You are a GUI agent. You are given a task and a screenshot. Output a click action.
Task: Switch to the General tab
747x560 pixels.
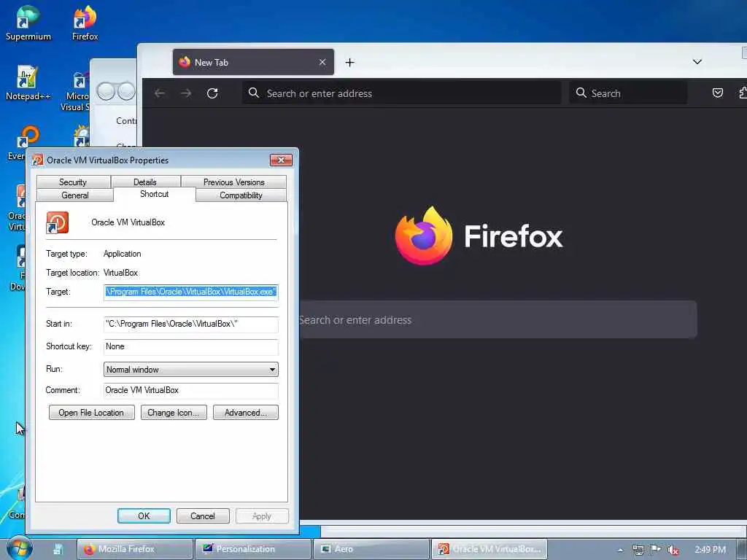[75, 195]
